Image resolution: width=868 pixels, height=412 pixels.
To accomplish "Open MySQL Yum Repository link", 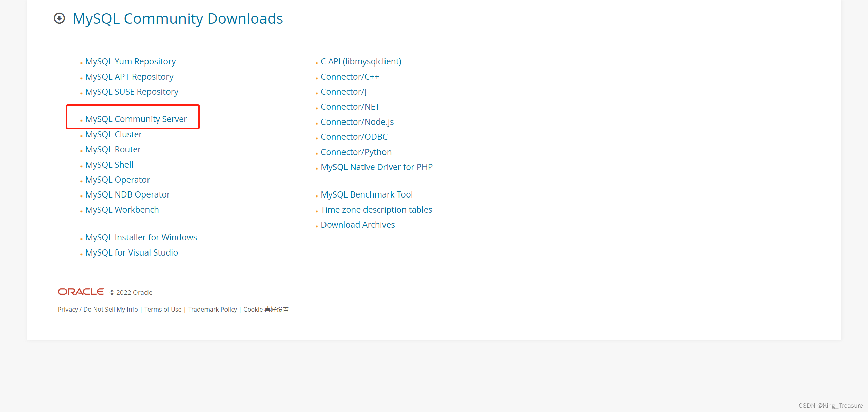I will [131, 61].
